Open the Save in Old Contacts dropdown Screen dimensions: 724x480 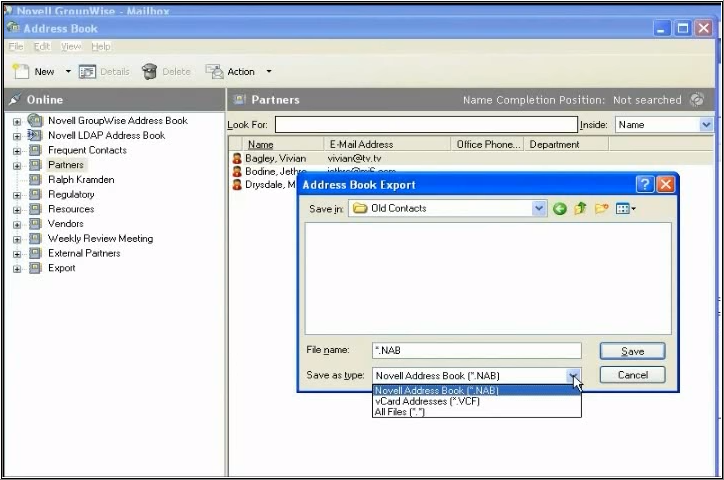(538, 209)
